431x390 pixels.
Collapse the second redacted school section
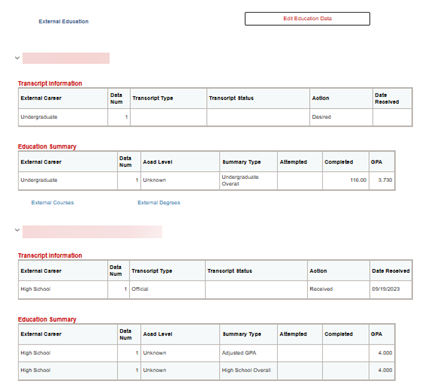[x=17, y=230]
